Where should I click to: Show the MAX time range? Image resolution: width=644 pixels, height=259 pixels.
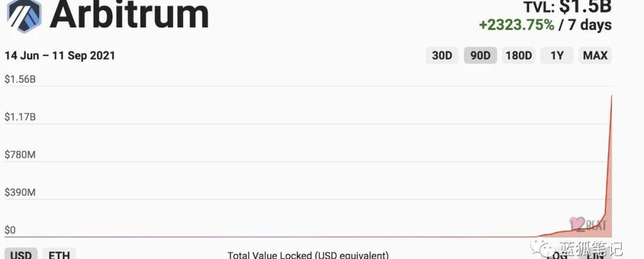pyautogui.click(x=595, y=55)
